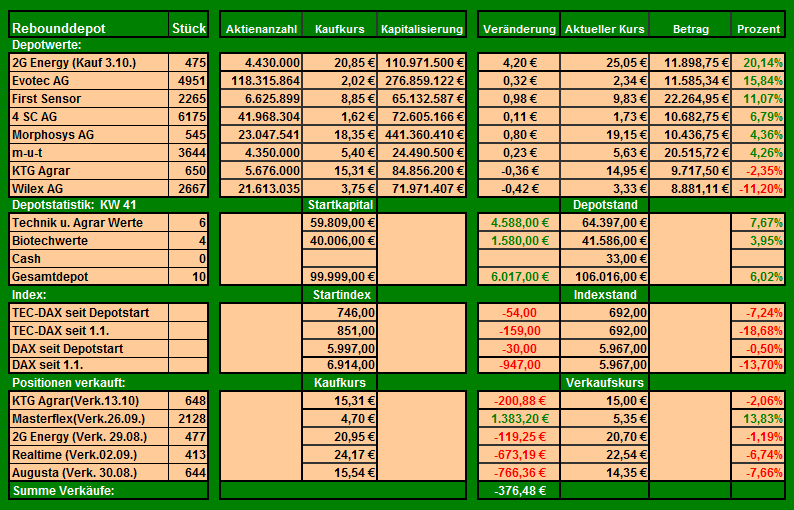
Task: Select the -766,36 € loss cell
Action: [519, 473]
